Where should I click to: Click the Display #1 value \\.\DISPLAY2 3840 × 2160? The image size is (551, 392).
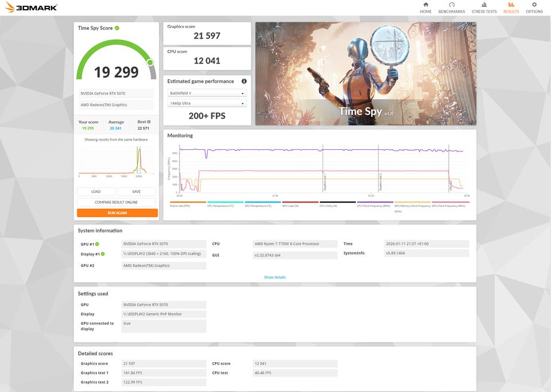pyautogui.click(x=164, y=254)
